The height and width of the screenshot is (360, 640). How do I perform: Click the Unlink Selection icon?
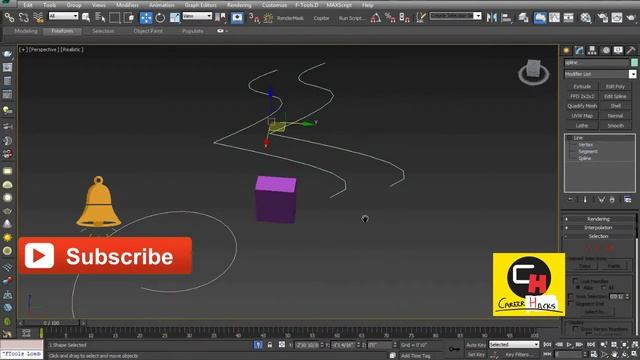coord(24,18)
